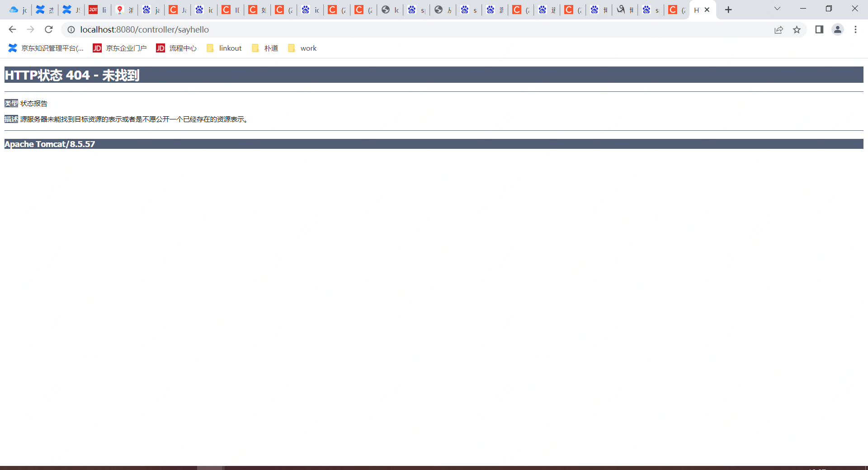Viewport: 868px width, 470px height.
Task: Switch to the magnifier icon tab
Action: [x=625, y=10]
